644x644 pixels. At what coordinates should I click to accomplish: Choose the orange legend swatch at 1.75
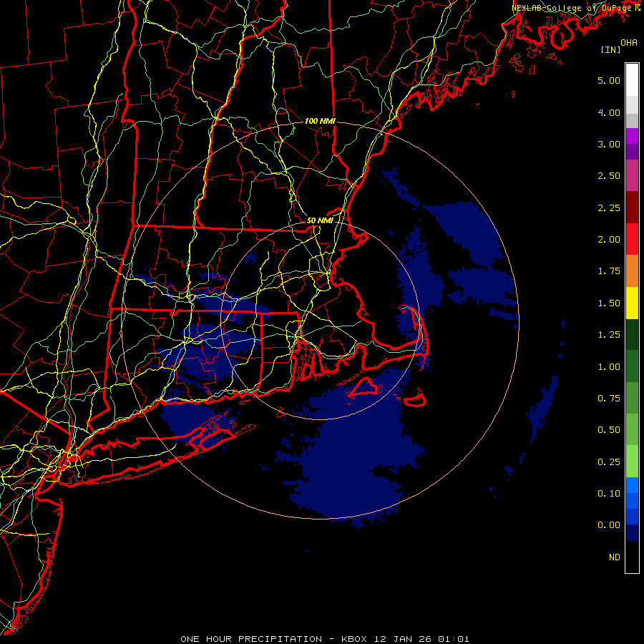click(x=632, y=271)
